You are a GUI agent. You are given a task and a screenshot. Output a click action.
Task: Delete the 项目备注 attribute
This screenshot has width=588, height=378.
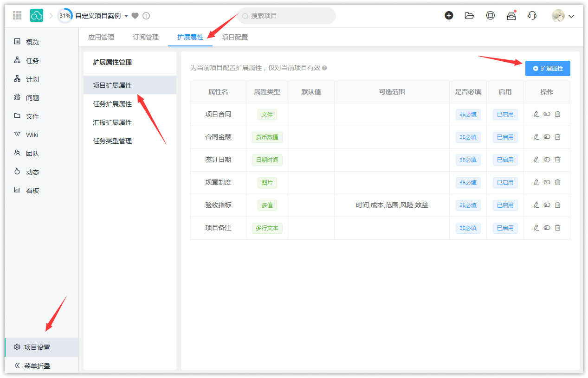pyautogui.click(x=557, y=228)
